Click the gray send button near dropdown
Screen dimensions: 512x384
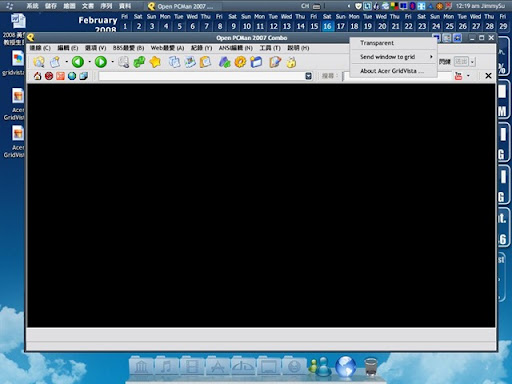coord(461,62)
